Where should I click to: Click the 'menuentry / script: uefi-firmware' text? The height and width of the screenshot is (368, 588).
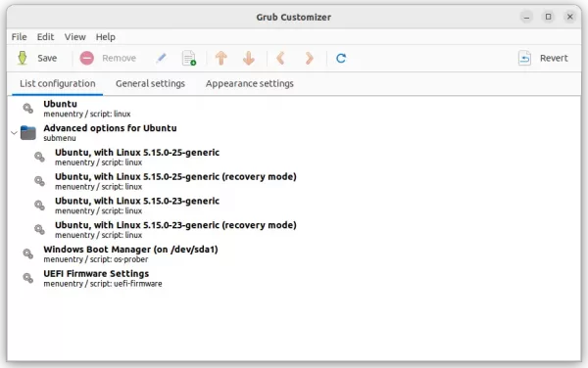103,284
